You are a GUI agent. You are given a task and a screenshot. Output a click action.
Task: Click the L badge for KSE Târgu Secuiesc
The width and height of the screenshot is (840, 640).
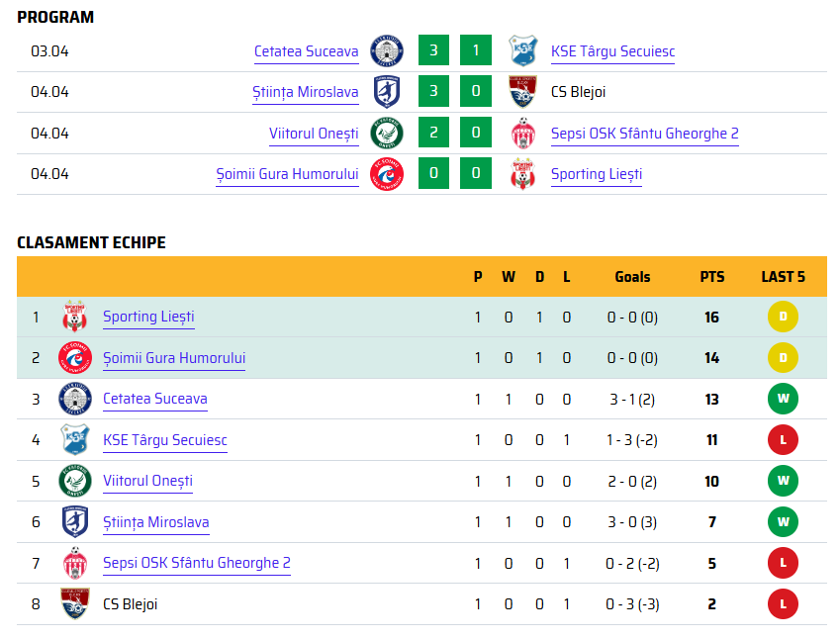[x=783, y=440]
